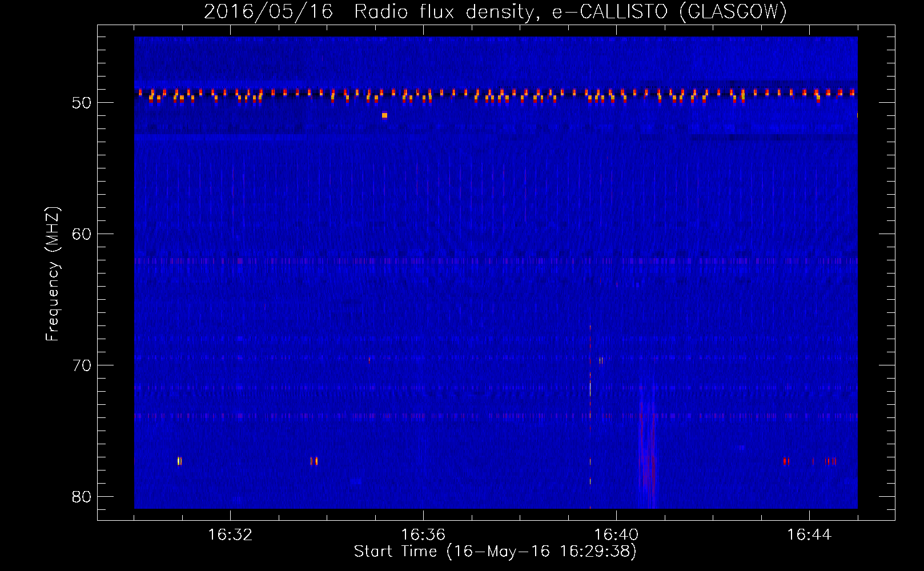Select the 50 frequency tick label
Image resolution: width=924 pixels, height=571 pixels.
pos(82,103)
